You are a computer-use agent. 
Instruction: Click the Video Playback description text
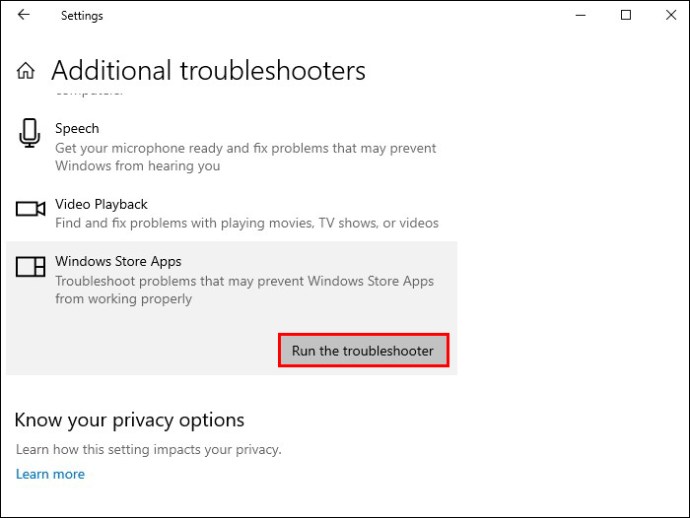(x=247, y=223)
